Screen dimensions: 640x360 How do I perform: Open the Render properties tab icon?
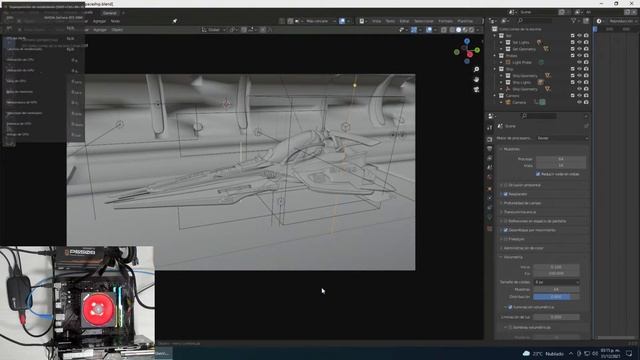coord(490,139)
